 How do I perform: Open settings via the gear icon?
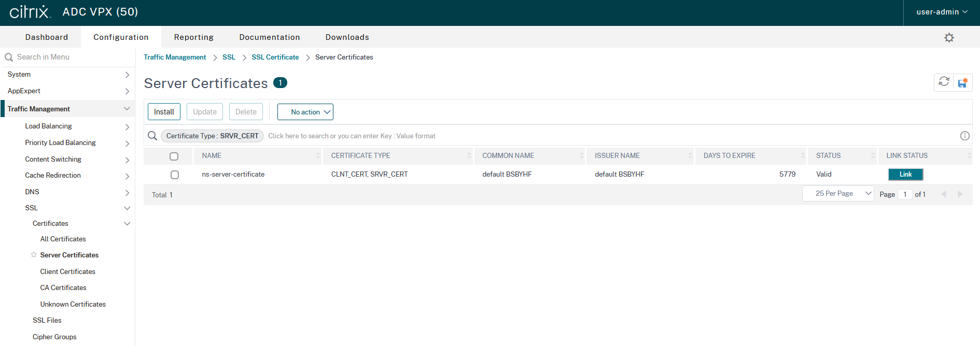click(949, 37)
